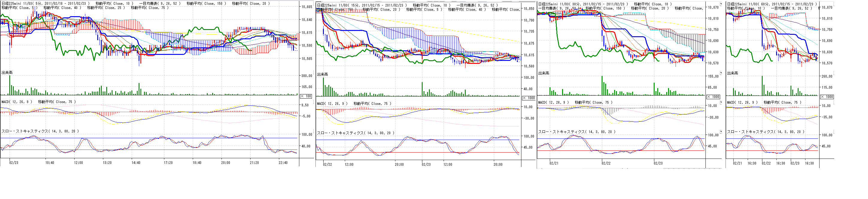Click × 1000 scale box on 30分 chart
This screenshot has width=868, height=199.
(x=713, y=97)
